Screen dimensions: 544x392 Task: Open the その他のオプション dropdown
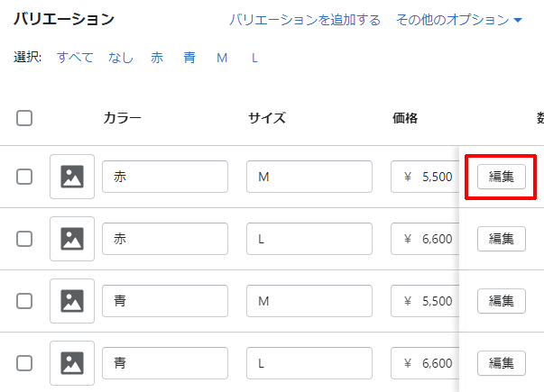tap(458, 20)
